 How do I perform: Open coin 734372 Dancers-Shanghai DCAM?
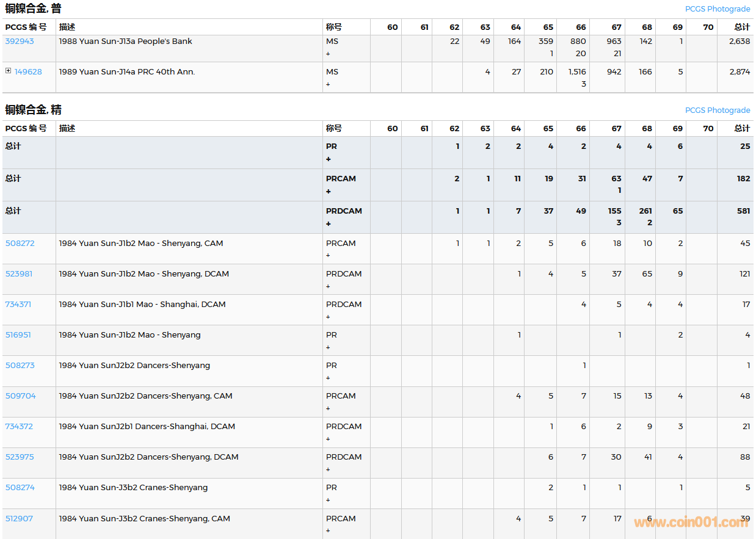[19, 427]
